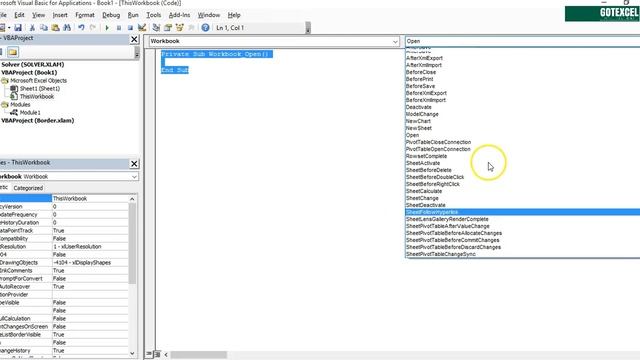Switch to Categorized properties tab
The image size is (640, 360).
click(x=28, y=188)
